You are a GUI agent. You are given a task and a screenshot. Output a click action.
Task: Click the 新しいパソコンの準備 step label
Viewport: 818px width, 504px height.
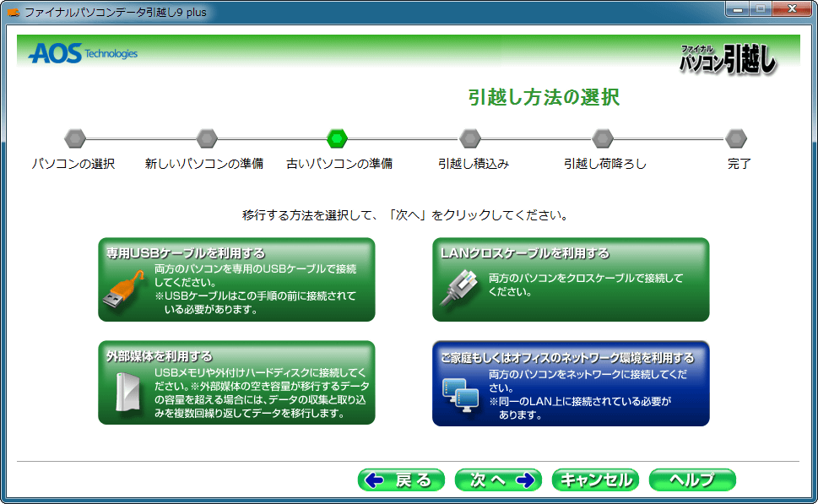(x=204, y=164)
